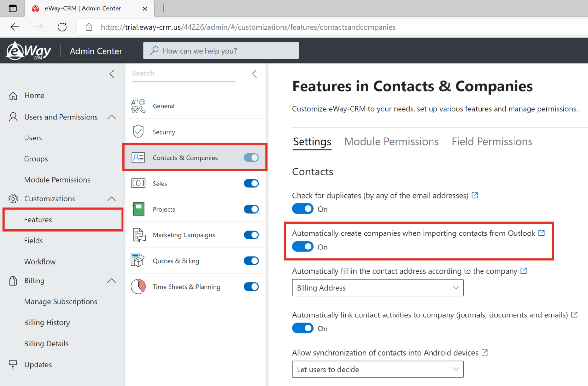Reload the page with refresh button
588x386 pixels.
[x=62, y=27]
